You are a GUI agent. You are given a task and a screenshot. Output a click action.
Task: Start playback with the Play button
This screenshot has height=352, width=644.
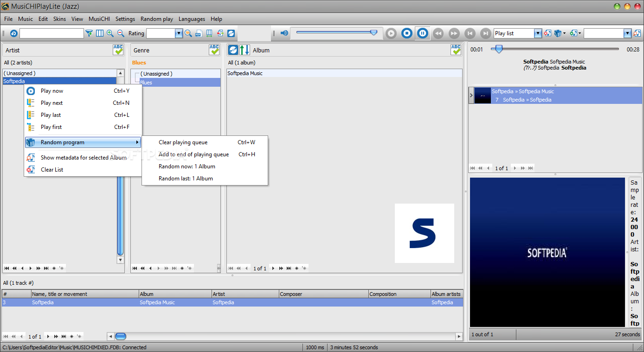[x=391, y=33]
